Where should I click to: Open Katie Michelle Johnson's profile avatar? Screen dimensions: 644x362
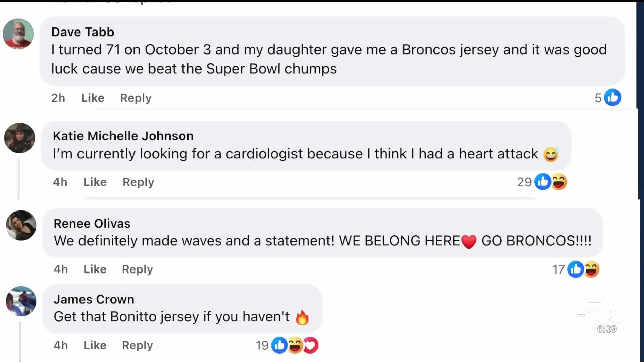(19, 138)
